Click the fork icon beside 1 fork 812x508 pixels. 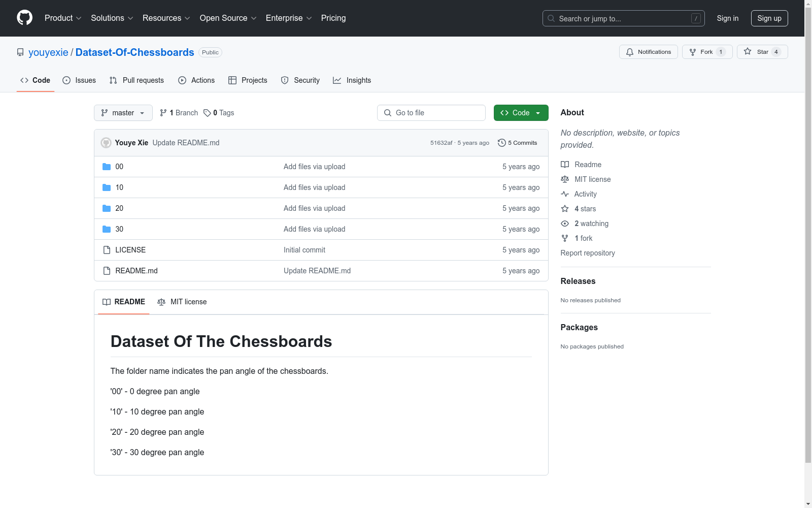coord(565,238)
